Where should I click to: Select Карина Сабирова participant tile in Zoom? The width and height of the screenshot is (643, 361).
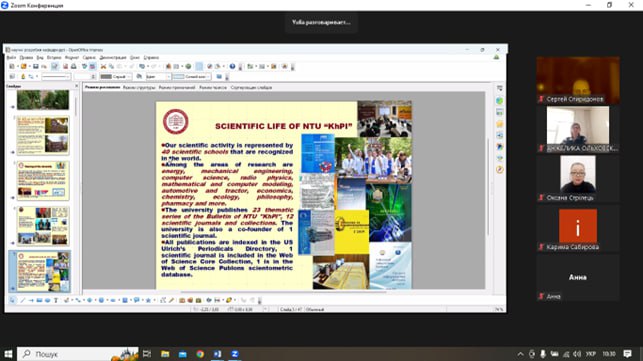pyautogui.click(x=578, y=228)
